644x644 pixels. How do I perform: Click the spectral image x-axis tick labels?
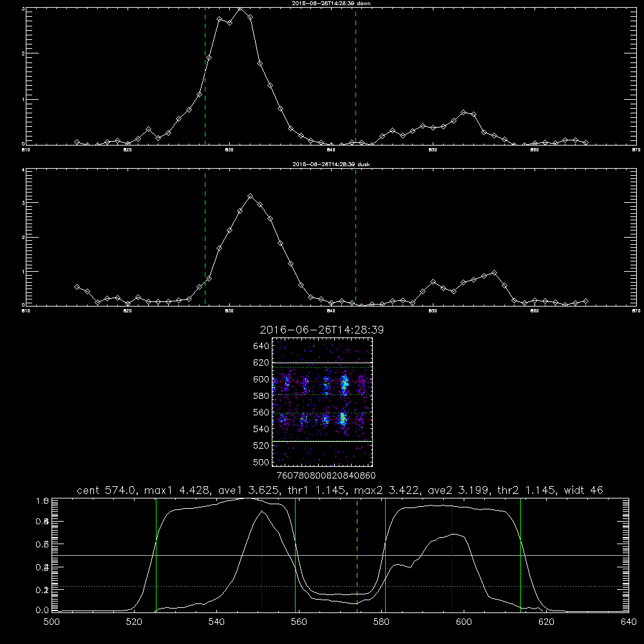(326, 475)
